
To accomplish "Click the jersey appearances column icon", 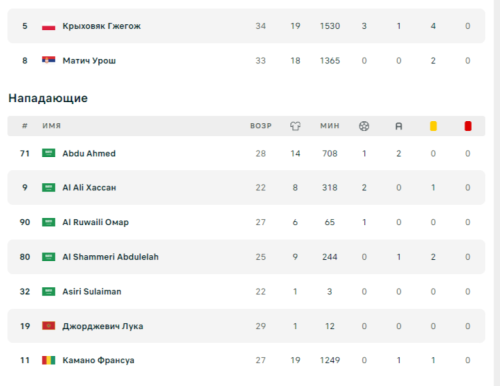I will click(x=295, y=126).
